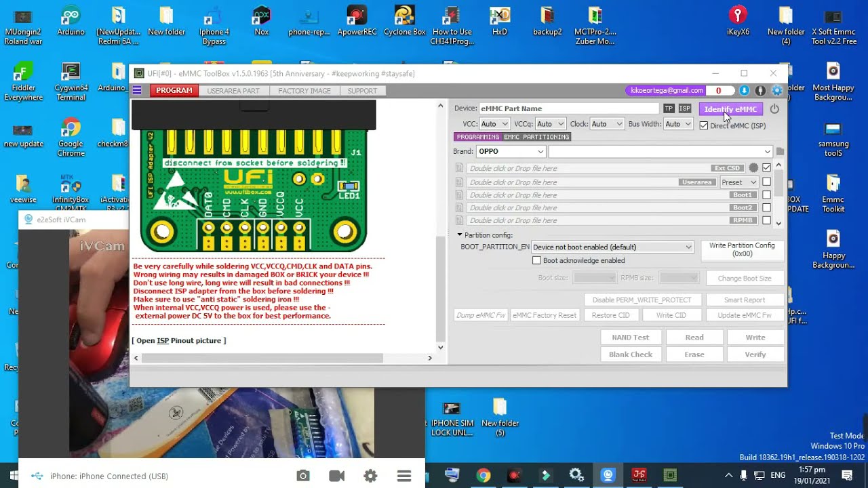Check the Boot2 row checkbox
The height and width of the screenshot is (488, 868).
point(766,207)
